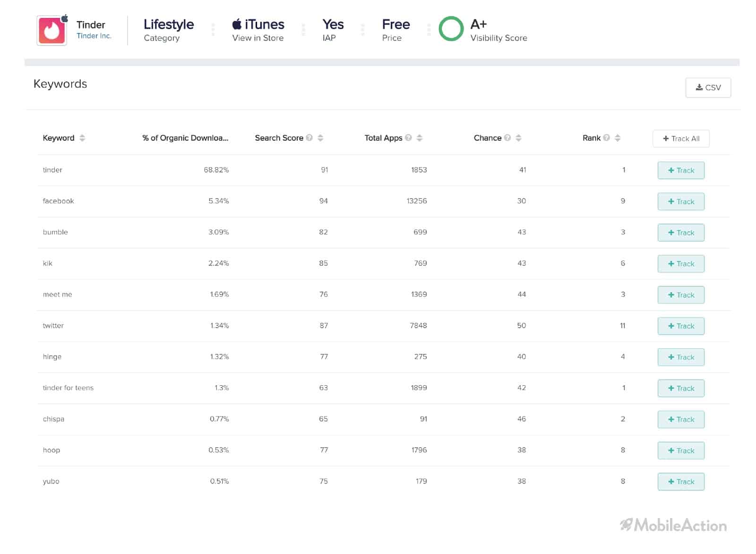The height and width of the screenshot is (554, 756).
Task: Click the Apple iTunes logo icon
Action: coord(237,24)
